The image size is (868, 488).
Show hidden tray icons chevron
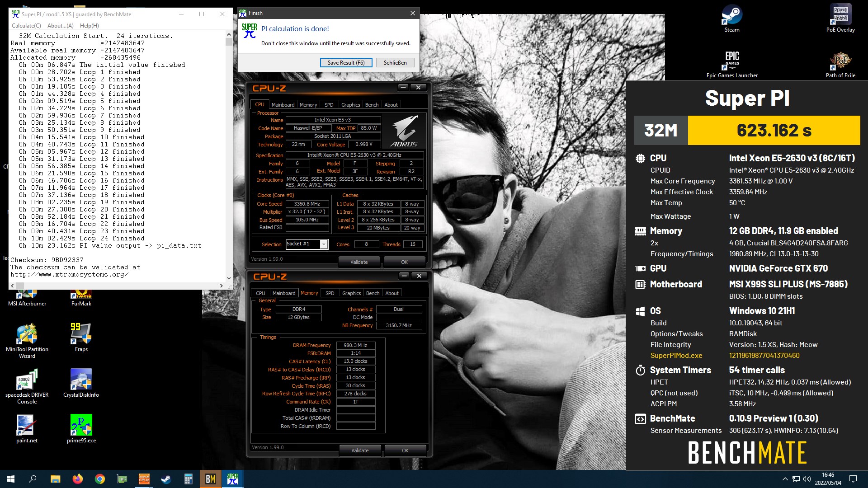[785, 479]
